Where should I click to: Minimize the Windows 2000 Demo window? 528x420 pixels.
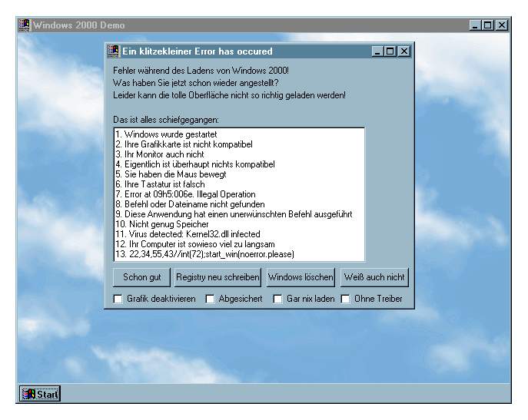(475, 25)
